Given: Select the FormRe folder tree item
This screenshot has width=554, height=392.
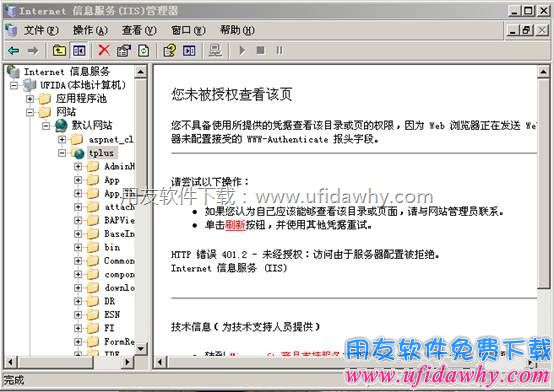Looking at the screenshot, I should pyautogui.click(x=119, y=341).
